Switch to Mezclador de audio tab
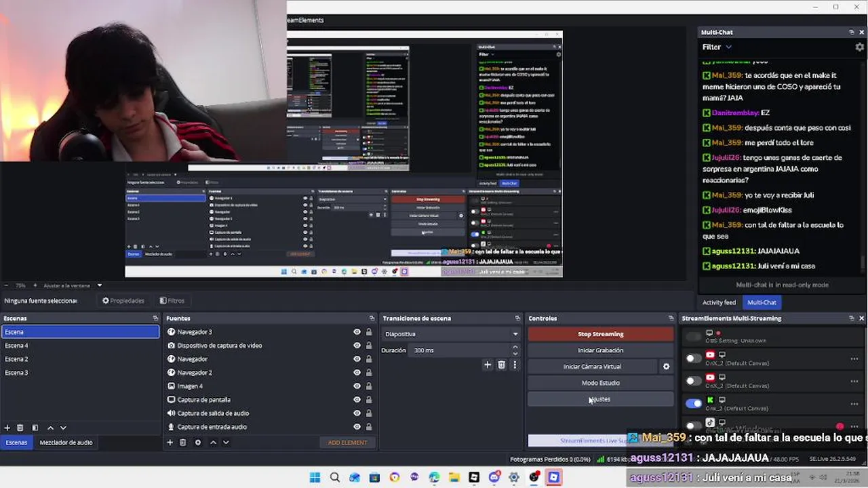The image size is (868, 488). click(66, 443)
